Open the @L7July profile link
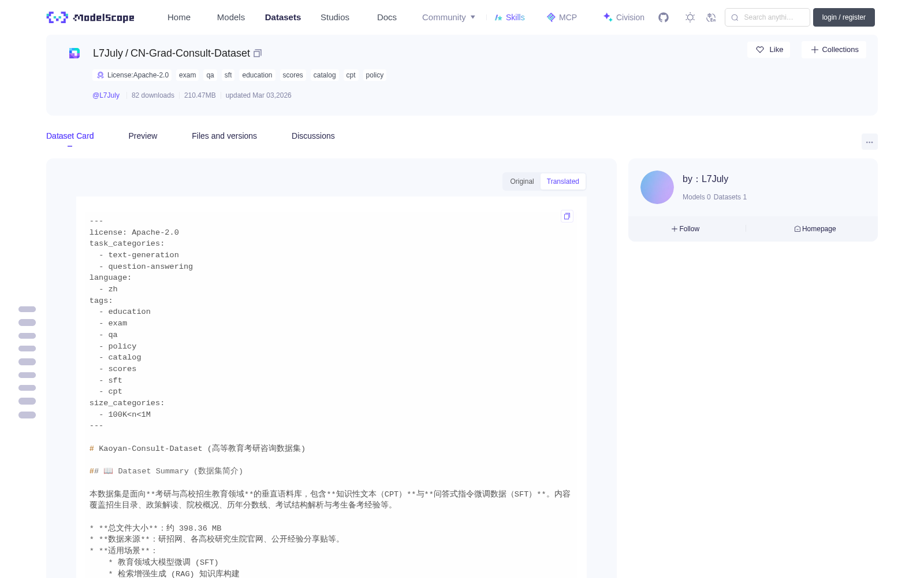The image size is (924, 578). pyautogui.click(x=106, y=95)
